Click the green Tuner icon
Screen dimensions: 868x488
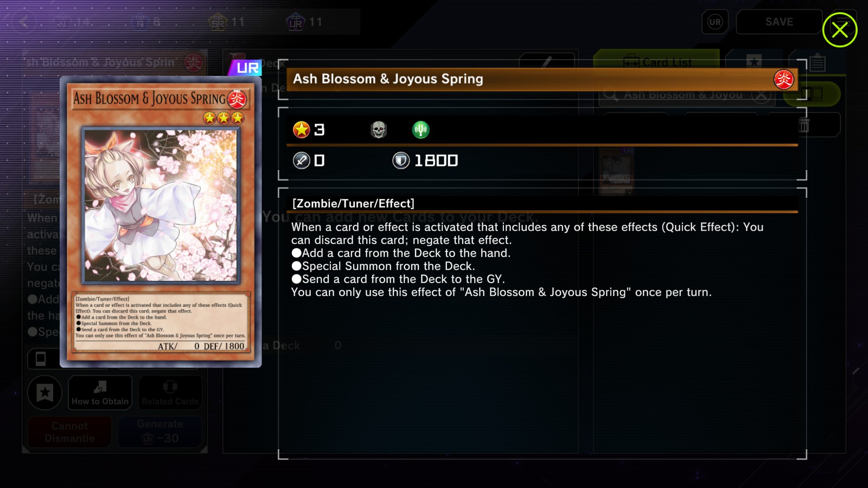point(420,130)
